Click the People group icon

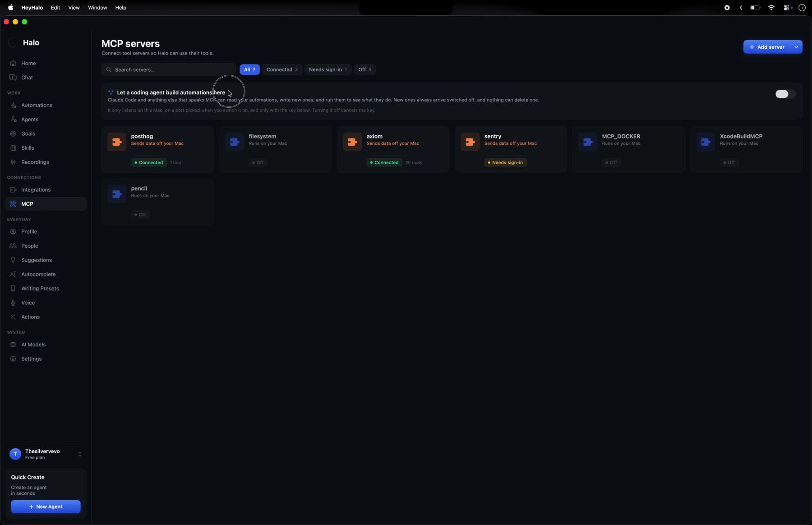(13, 246)
